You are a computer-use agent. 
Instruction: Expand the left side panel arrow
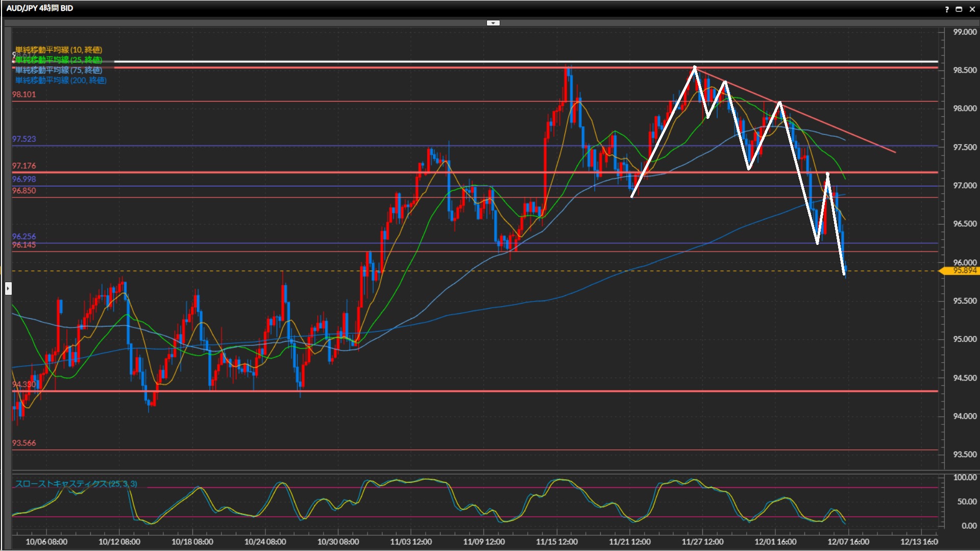tap(8, 289)
